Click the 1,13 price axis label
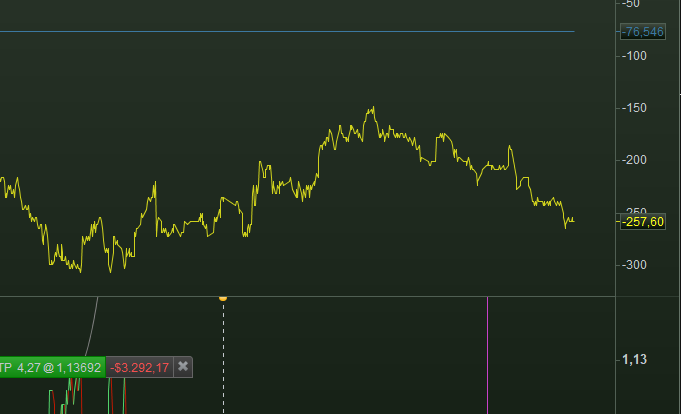The height and width of the screenshot is (414, 681). [635, 360]
